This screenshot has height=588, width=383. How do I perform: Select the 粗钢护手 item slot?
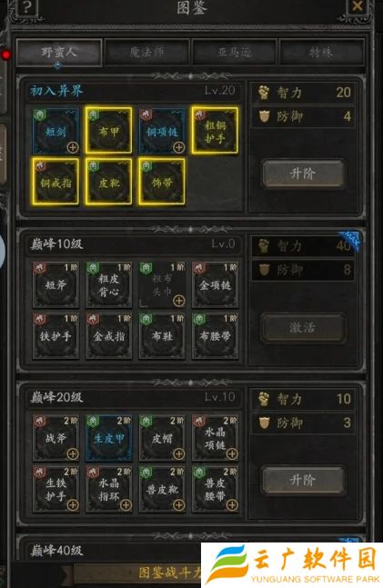coord(215,131)
